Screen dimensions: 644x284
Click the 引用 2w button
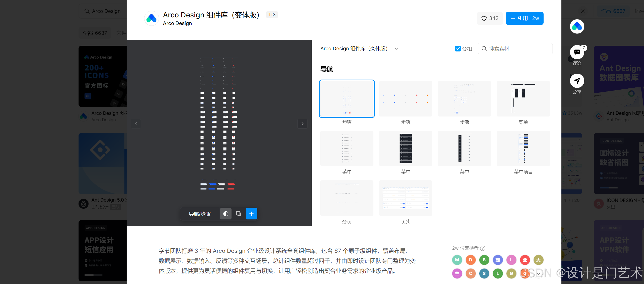click(x=524, y=18)
